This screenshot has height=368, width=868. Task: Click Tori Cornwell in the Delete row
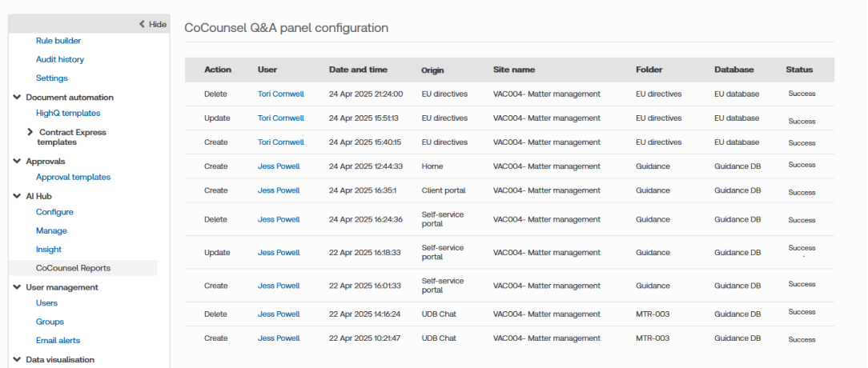tap(280, 94)
